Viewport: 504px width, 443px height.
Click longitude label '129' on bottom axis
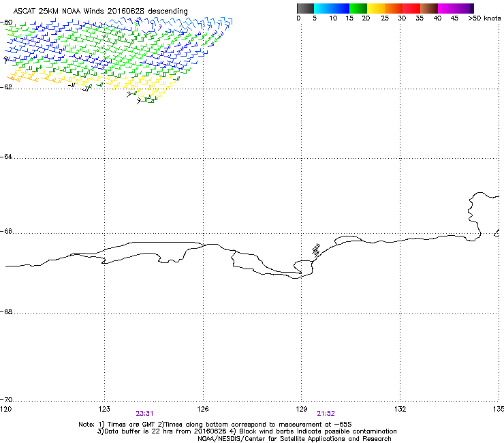pos(302,409)
